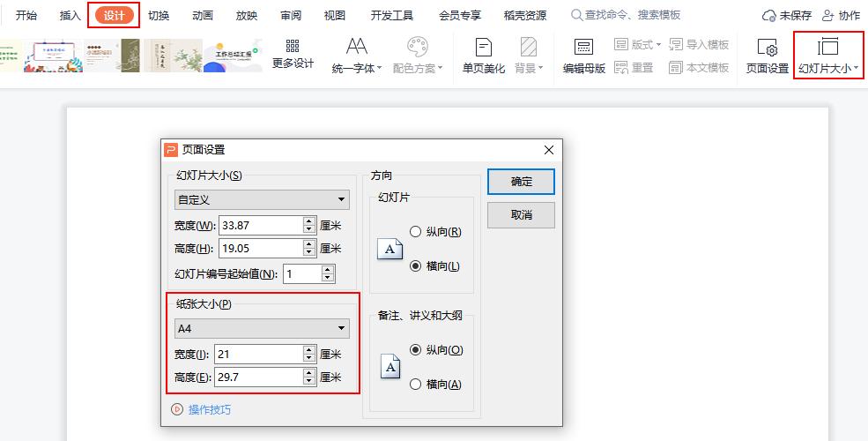The width and height of the screenshot is (868, 441).
Task: Click the 页面设置 dialog app icon
Action: click(x=171, y=150)
